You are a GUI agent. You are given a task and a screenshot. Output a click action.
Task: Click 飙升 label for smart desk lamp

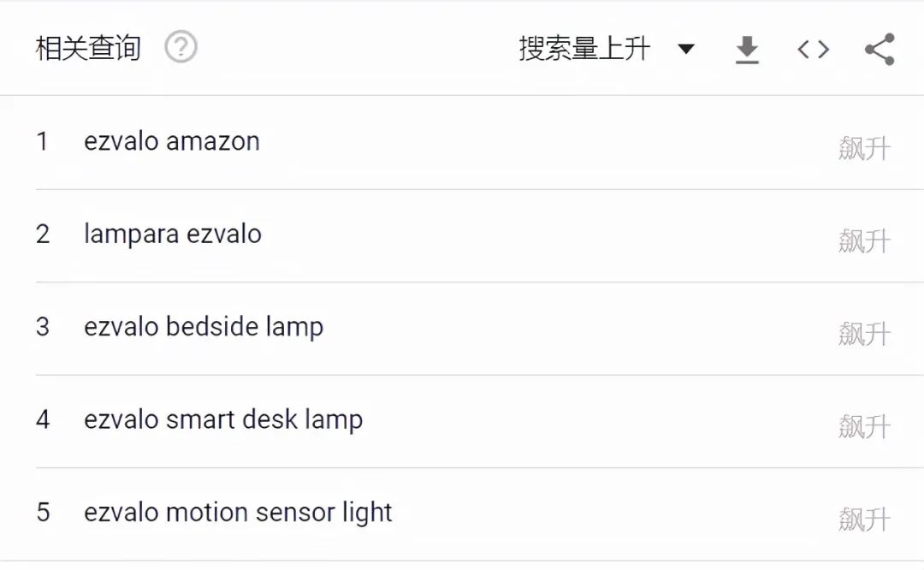tap(864, 426)
